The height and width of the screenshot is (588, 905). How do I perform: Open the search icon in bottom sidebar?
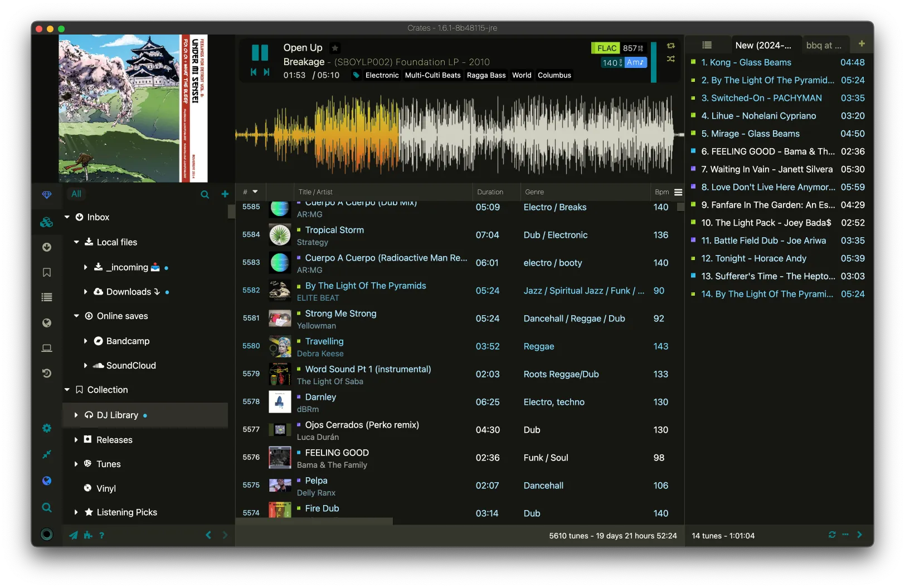coord(47,507)
